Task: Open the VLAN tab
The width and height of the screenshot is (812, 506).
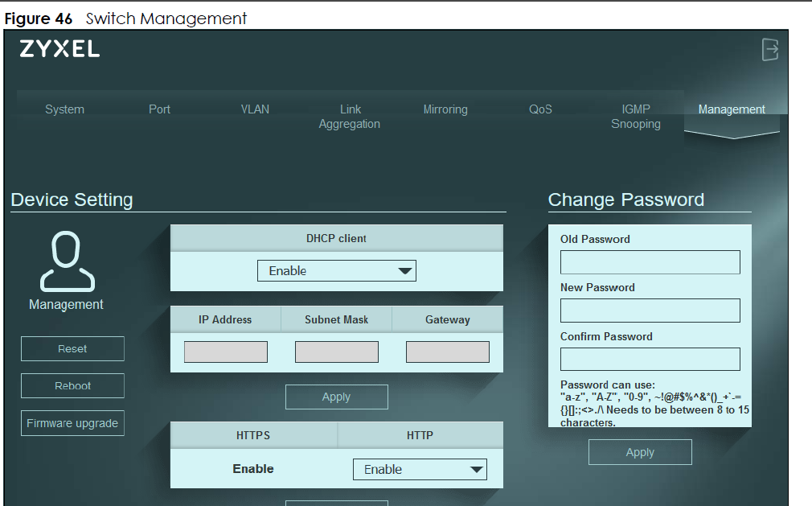Action: click(255, 109)
